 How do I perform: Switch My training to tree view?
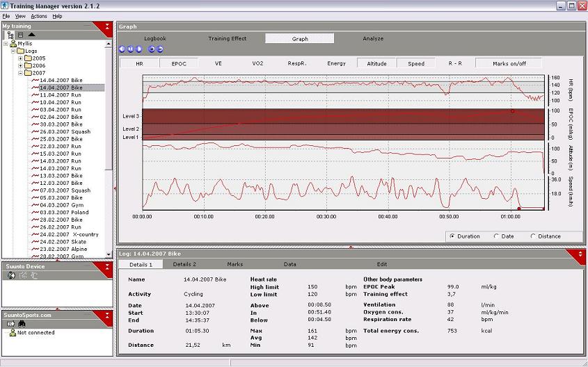click(11, 34)
